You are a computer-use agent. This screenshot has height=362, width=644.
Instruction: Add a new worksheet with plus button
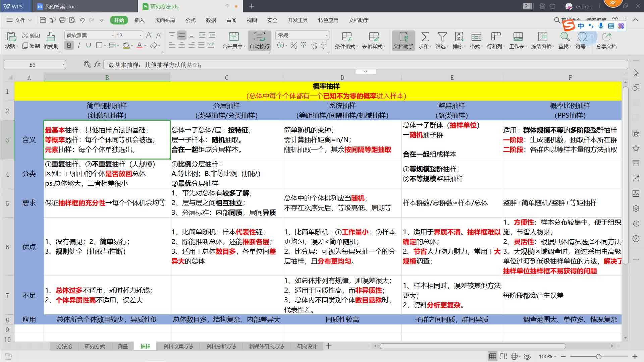pos(328,346)
